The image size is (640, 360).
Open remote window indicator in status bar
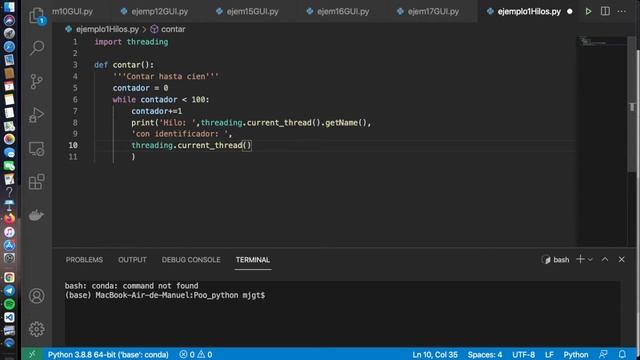tap(32, 354)
